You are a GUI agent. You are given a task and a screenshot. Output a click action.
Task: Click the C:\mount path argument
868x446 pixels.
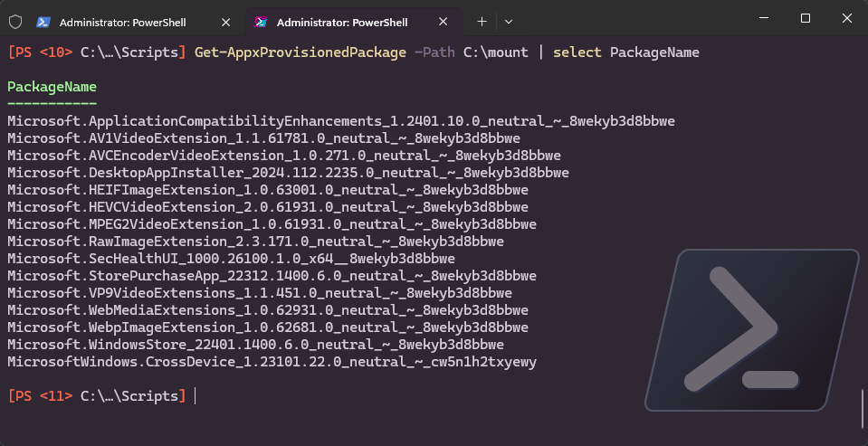495,52
